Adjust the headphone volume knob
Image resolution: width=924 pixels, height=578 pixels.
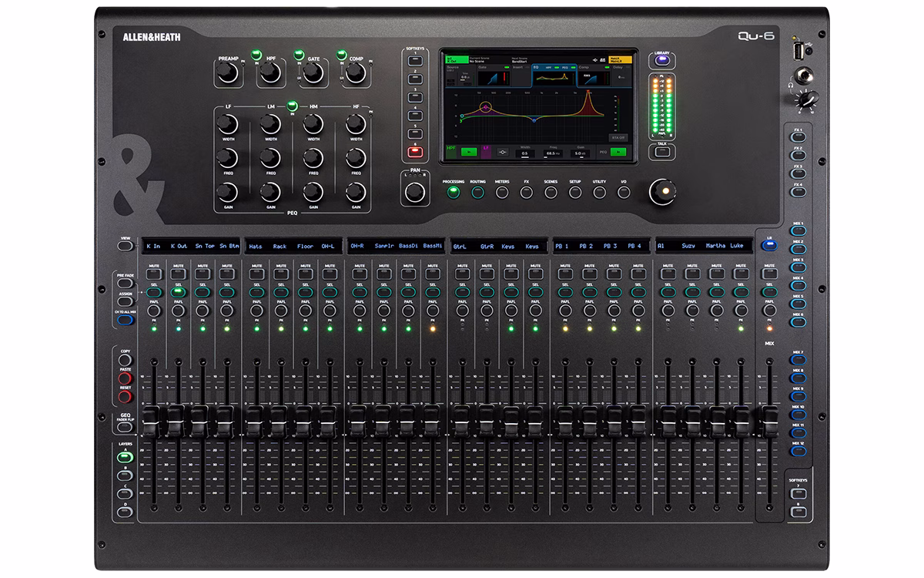809,101
